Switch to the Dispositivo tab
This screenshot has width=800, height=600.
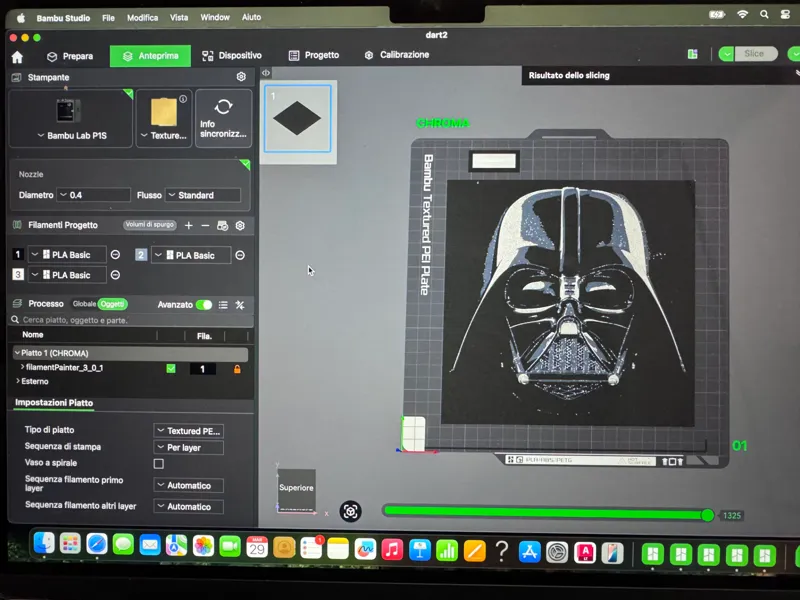pos(232,56)
